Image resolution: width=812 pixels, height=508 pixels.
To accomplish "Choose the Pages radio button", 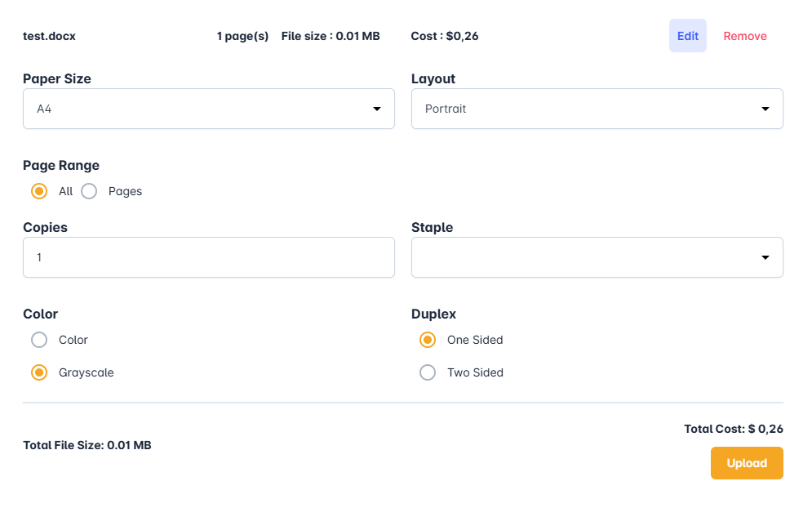I will pos(89,191).
